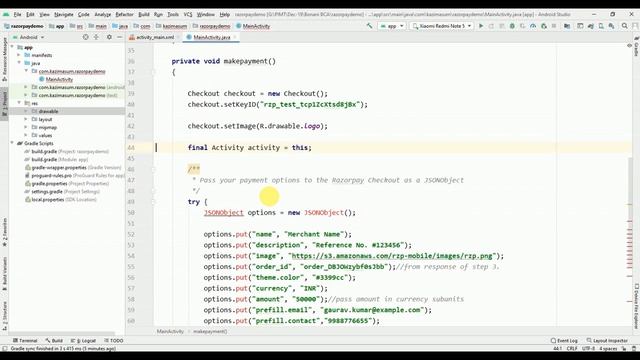Toggle the Structure tool window
Image resolution: width=640 pixels, height=360 pixels.
pos(4,315)
